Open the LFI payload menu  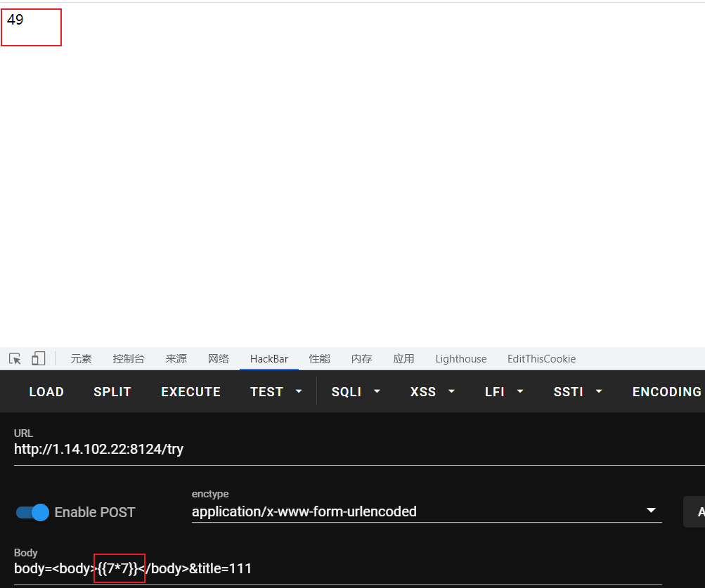(x=504, y=392)
